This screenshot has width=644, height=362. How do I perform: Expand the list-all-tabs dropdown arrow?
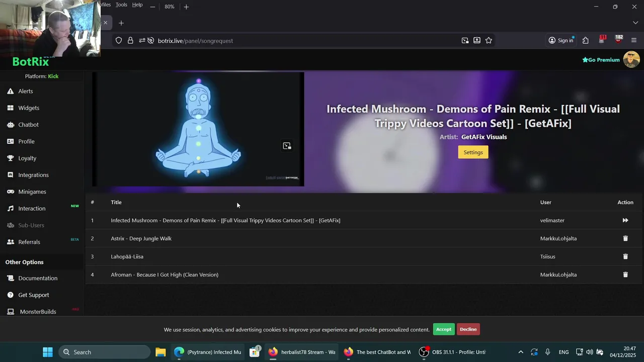[635, 23]
